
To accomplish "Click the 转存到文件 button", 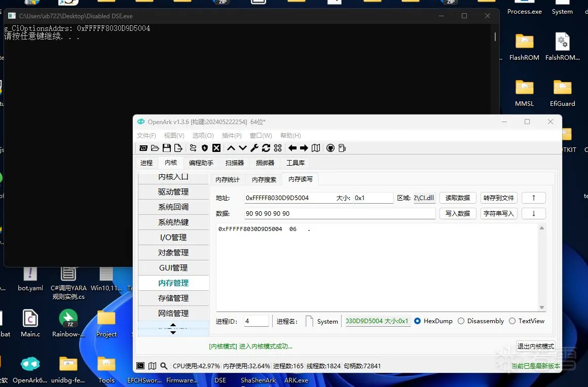I will point(499,198).
